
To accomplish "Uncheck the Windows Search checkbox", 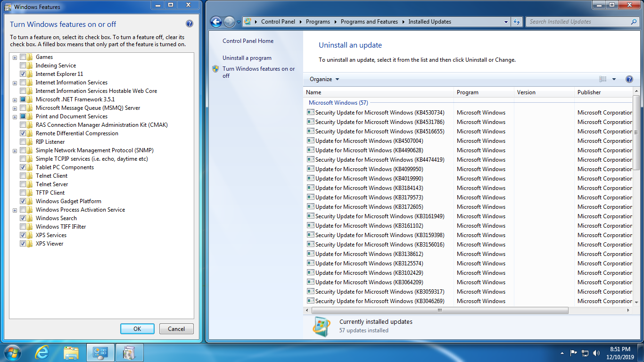I will [x=23, y=218].
